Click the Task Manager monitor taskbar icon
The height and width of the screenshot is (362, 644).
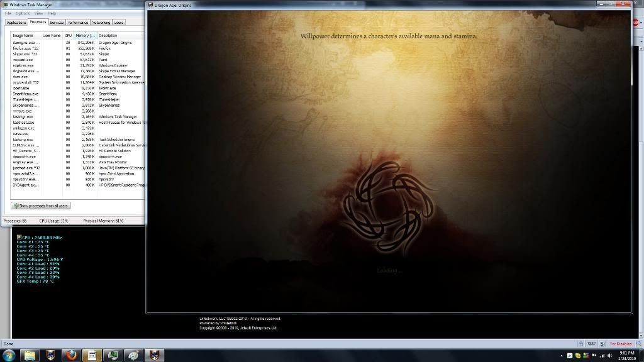113,356
